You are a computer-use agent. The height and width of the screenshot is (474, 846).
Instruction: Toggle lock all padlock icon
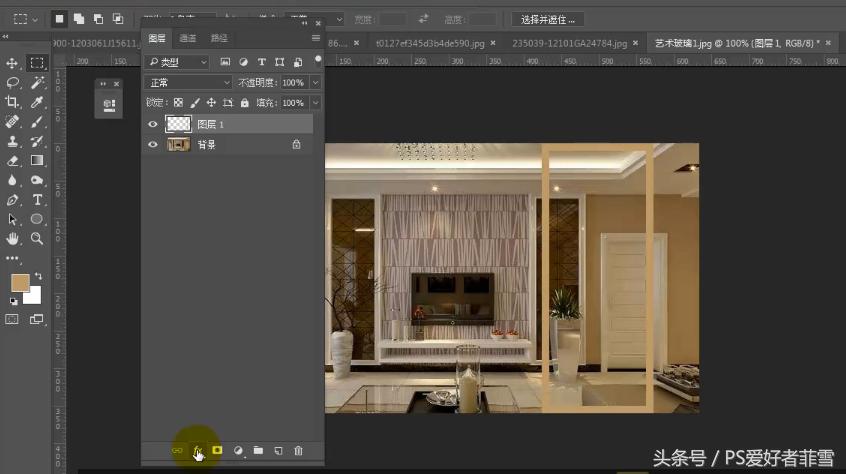(x=244, y=102)
